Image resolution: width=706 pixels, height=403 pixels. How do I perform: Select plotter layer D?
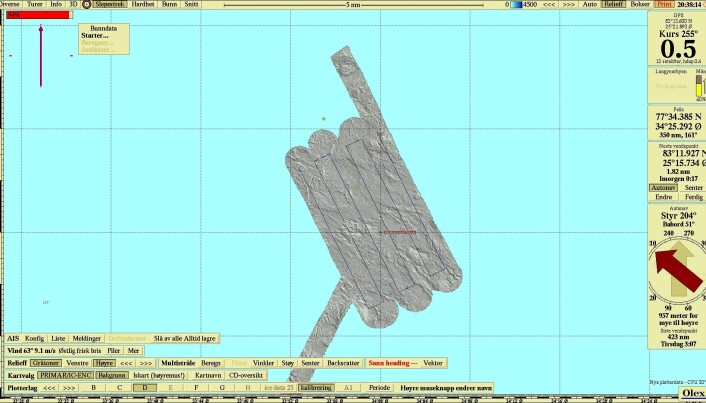coord(145,388)
